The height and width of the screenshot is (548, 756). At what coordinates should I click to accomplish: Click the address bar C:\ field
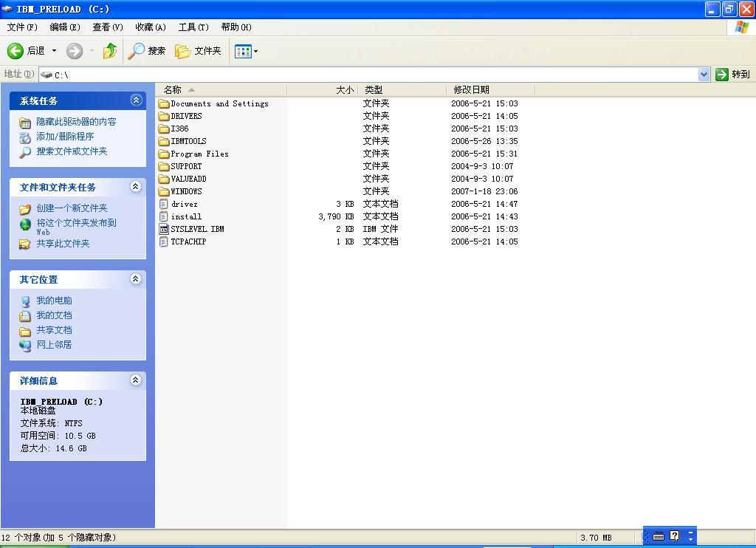tap(368, 75)
